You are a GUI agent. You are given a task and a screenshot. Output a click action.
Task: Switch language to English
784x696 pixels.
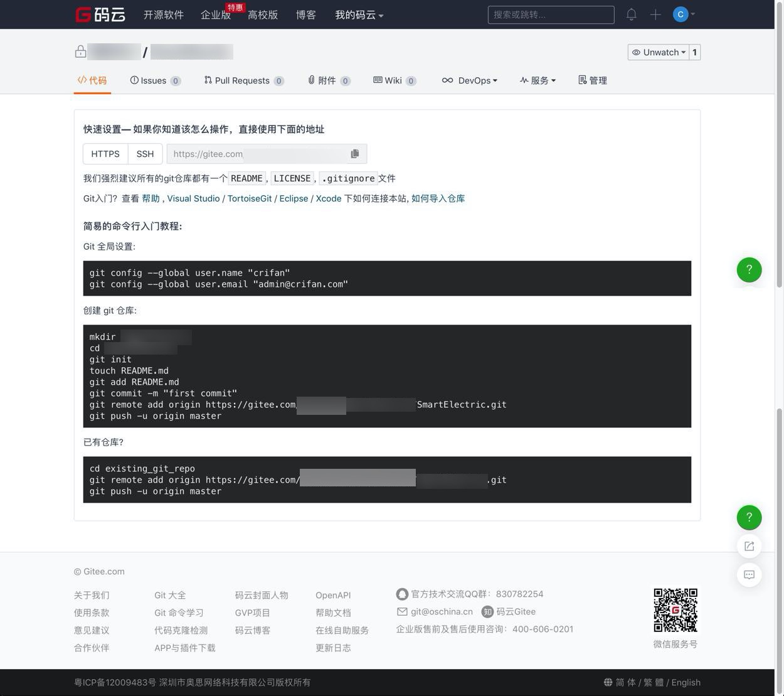tap(686, 682)
